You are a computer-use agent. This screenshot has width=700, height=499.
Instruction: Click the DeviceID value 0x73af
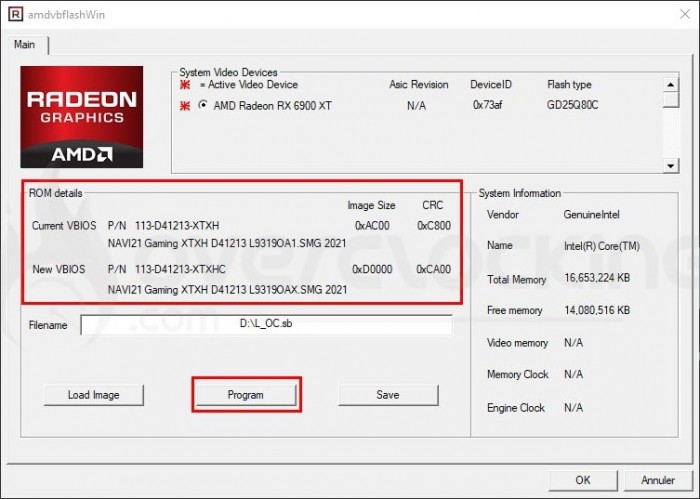(x=488, y=105)
